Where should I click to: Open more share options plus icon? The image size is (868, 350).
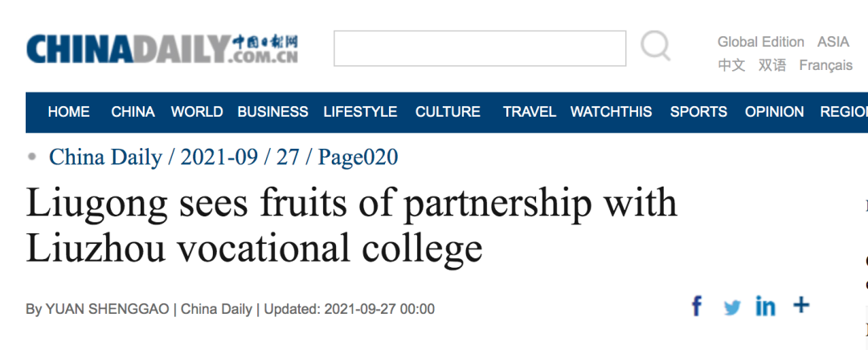point(800,305)
